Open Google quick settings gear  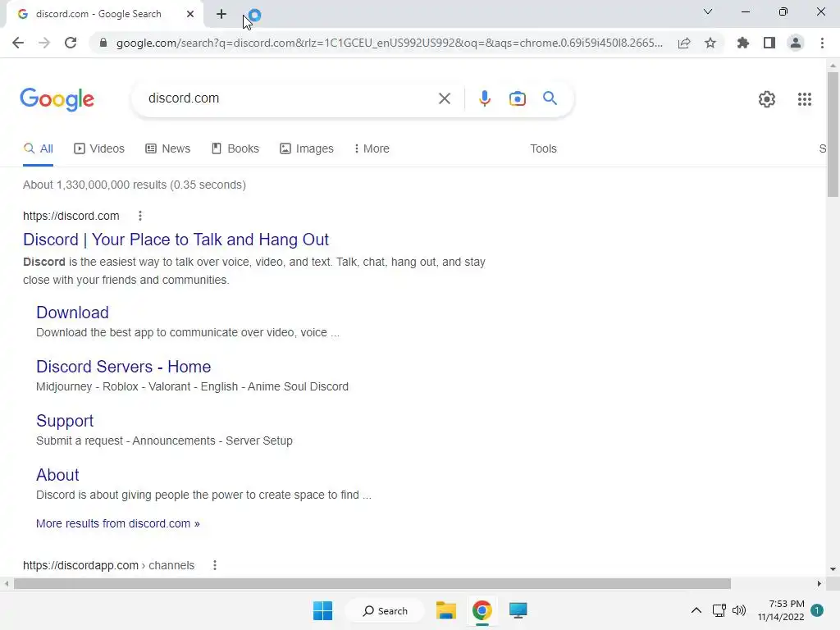pos(767,99)
